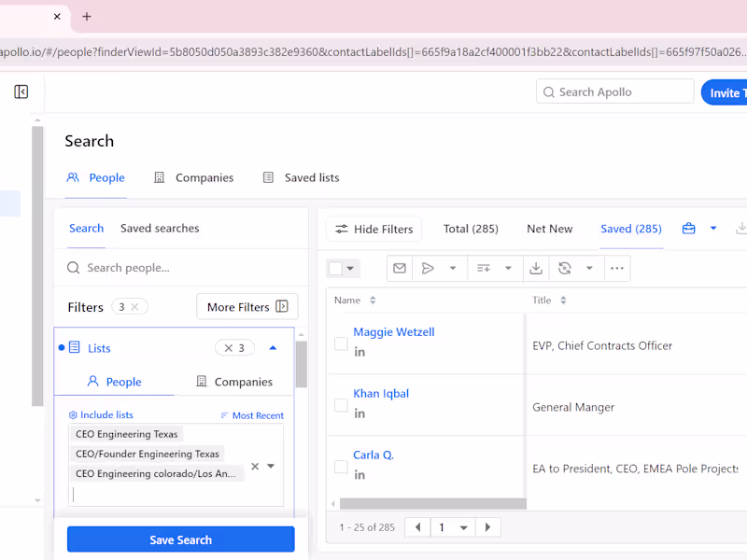Click table horizontal scrollbar
The height and width of the screenshot is (560, 747).
click(x=433, y=504)
